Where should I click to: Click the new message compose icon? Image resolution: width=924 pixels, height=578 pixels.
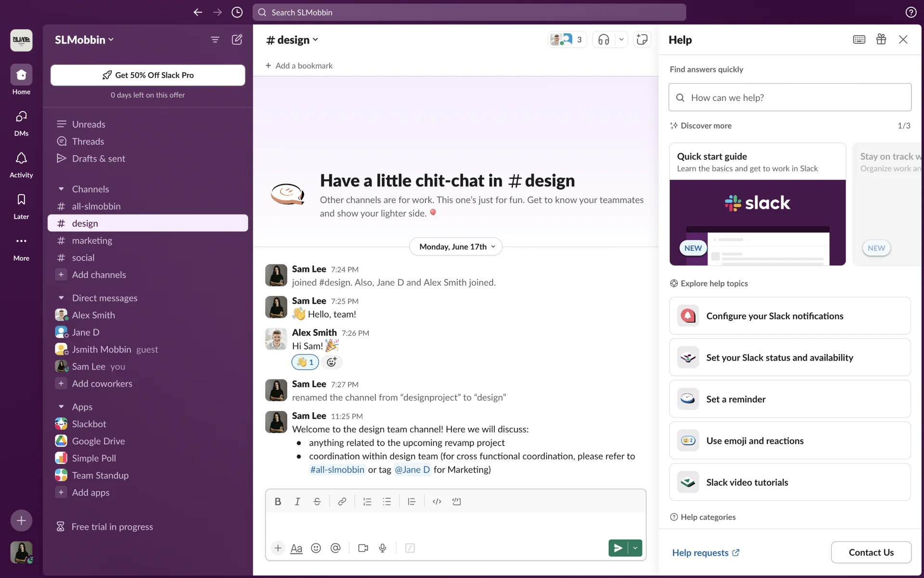tap(237, 39)
